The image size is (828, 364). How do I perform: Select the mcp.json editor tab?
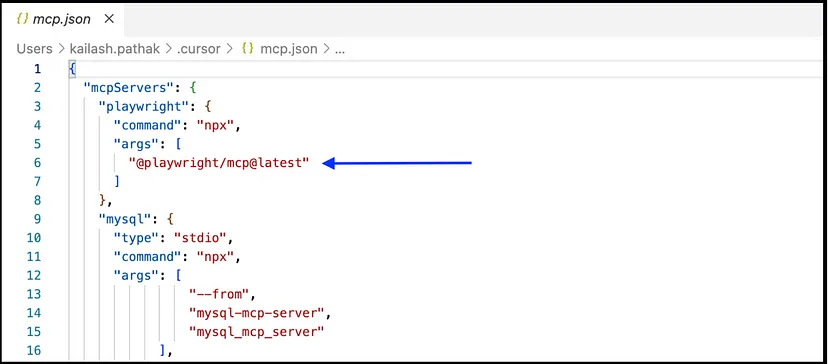[x=62, y=19]
